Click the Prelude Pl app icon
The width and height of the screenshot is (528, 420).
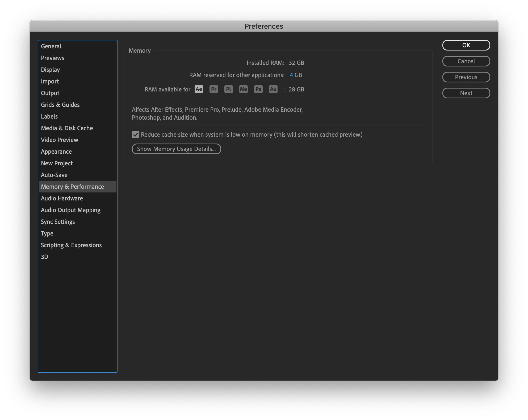click(x=228, y=89)
